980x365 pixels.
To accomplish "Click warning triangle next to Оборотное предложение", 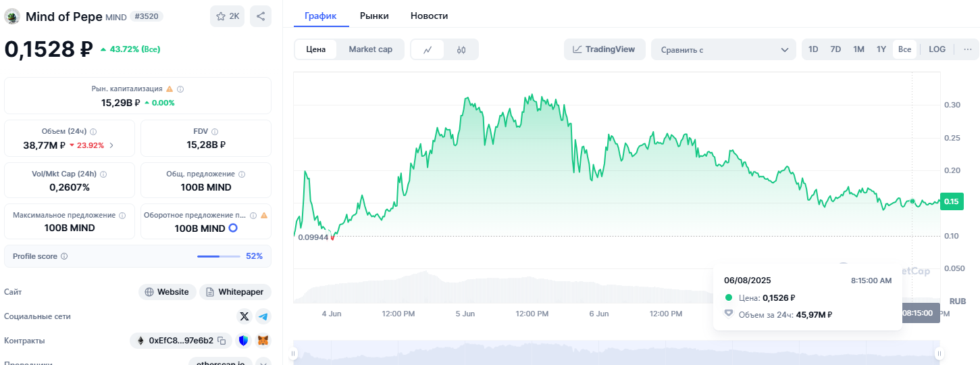I will point(264,216).
